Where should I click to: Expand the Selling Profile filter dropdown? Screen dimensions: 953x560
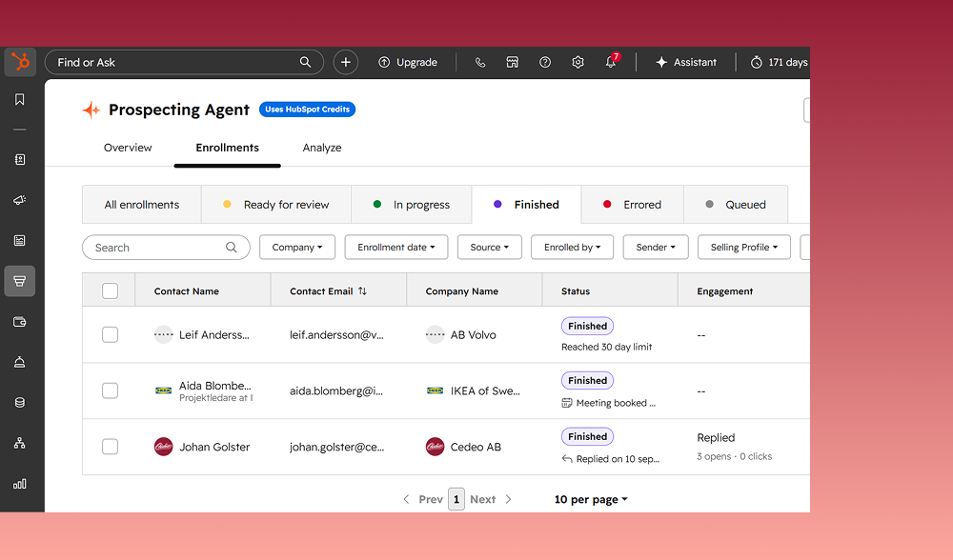coord(744,248)
